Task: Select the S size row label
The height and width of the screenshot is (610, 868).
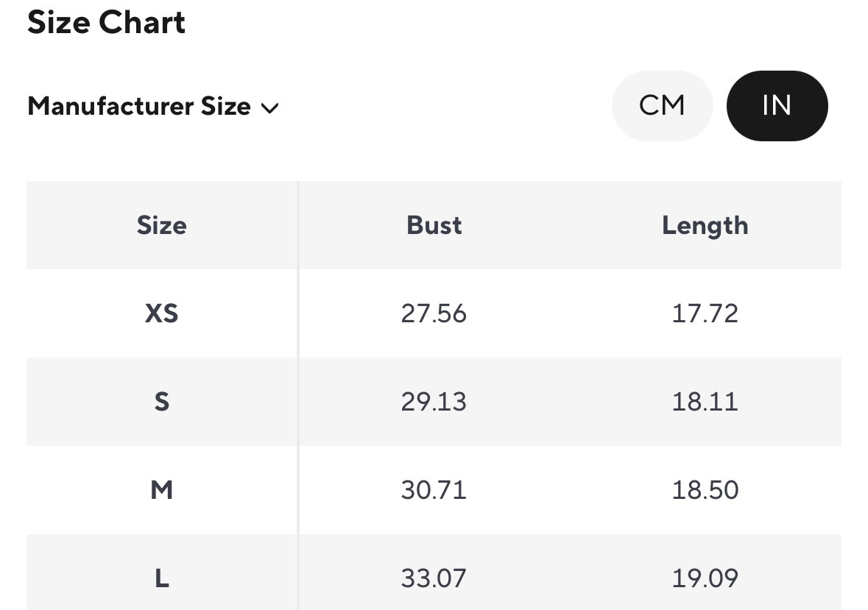Action: pos(161,402)
